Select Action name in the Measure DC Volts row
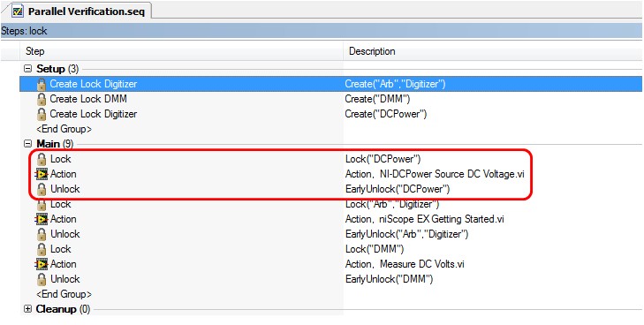 point(64,265)
